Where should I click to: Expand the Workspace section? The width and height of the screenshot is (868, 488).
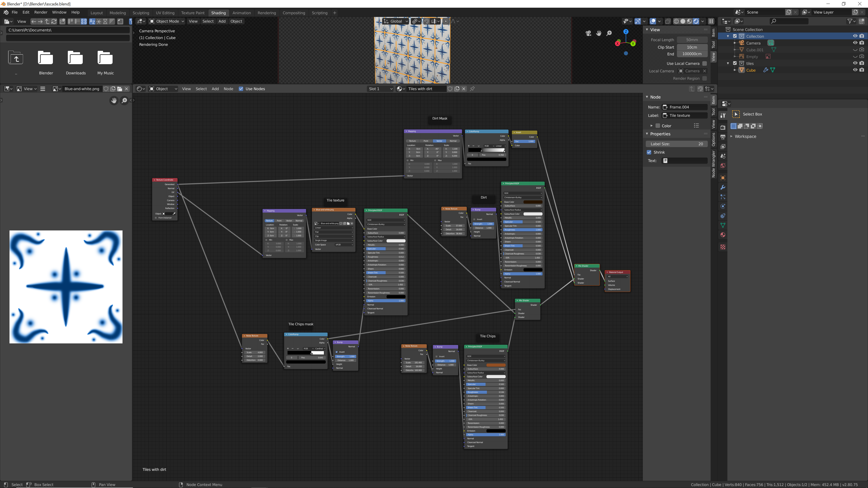(x=731, y=136)
